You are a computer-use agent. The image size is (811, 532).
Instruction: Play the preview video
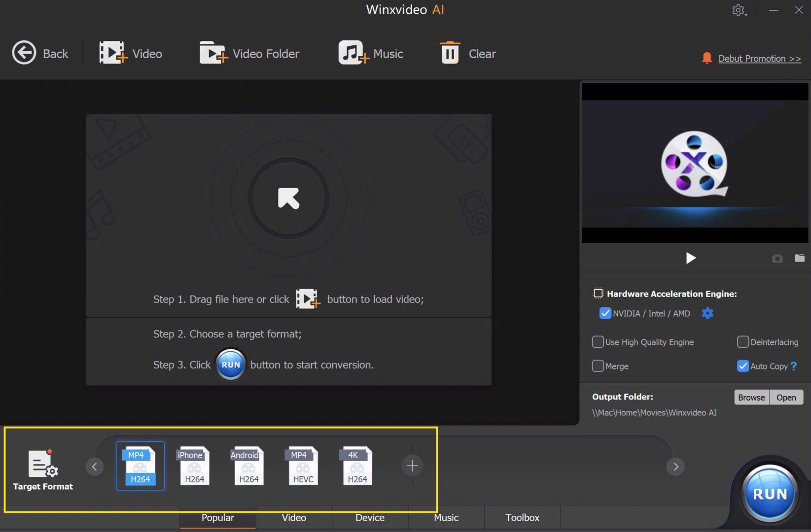click(691, 258)
